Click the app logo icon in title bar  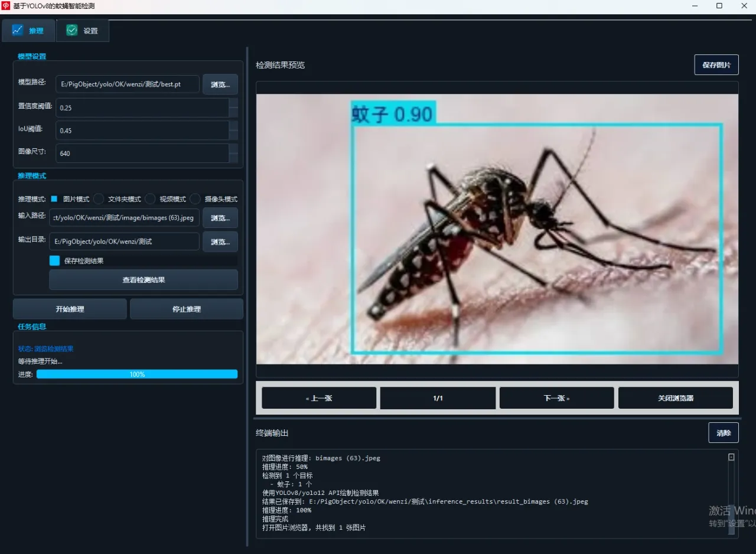(x=6, y=6)
